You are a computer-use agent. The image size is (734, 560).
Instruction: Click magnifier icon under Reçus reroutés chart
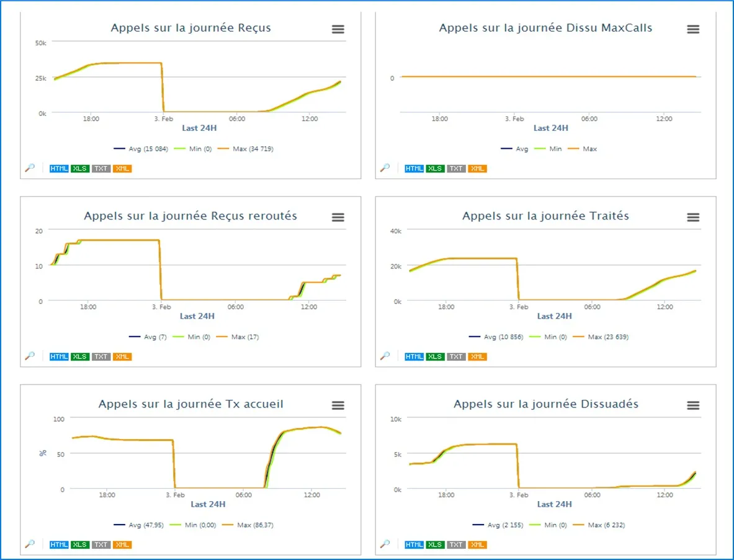click(30, 356)
